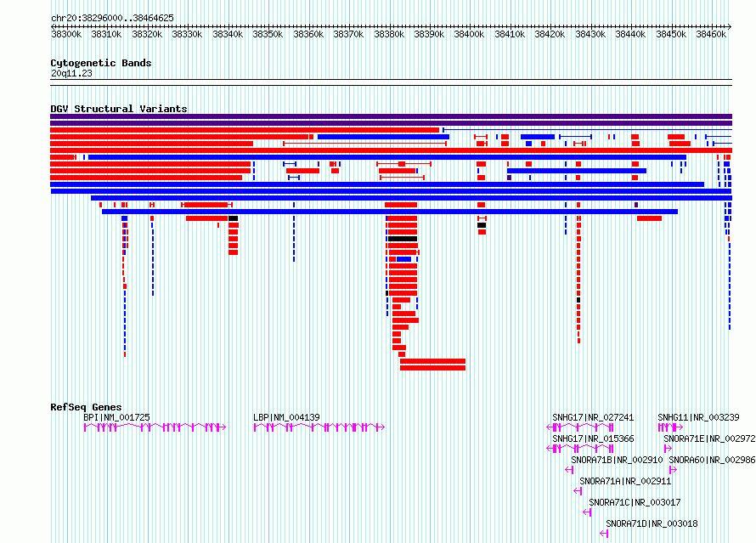This screenshot has width=756, height=543.
Task: Click the 38440k ruler label
Action: [630, 34]
